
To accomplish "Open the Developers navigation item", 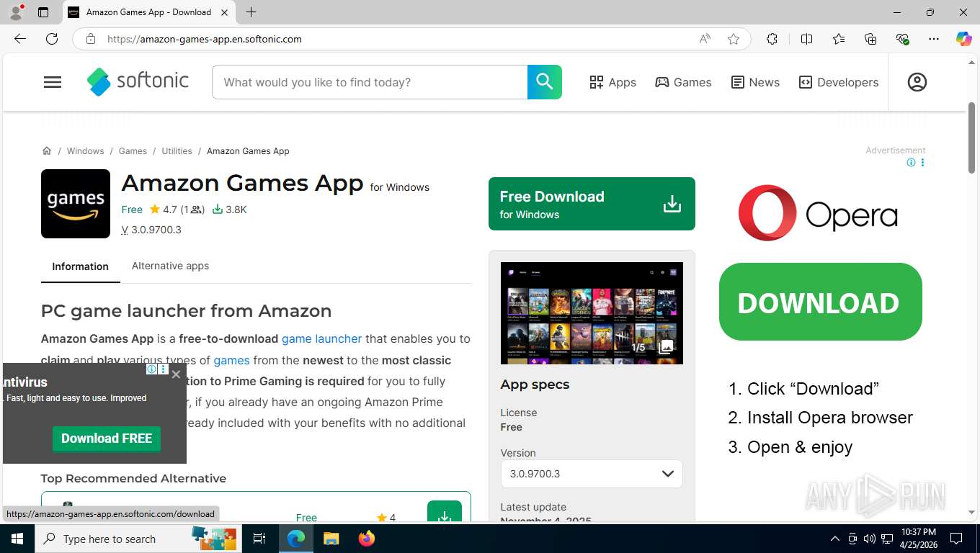I will tap(839, 82).
